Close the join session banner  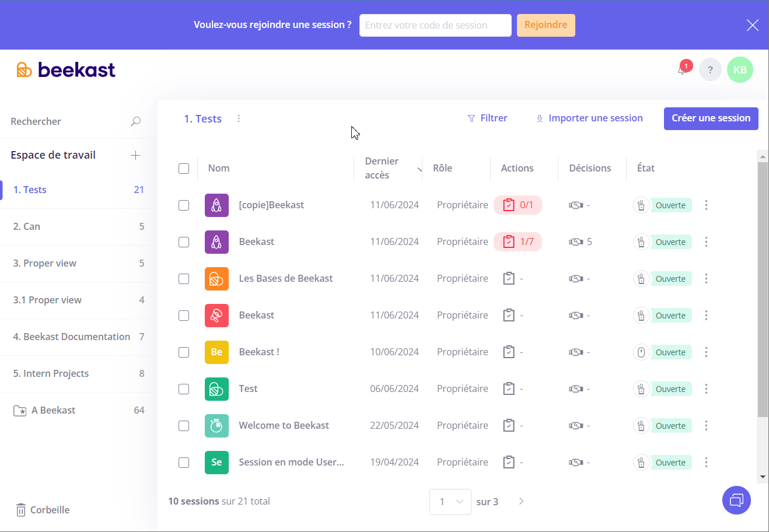coord(753,25)
